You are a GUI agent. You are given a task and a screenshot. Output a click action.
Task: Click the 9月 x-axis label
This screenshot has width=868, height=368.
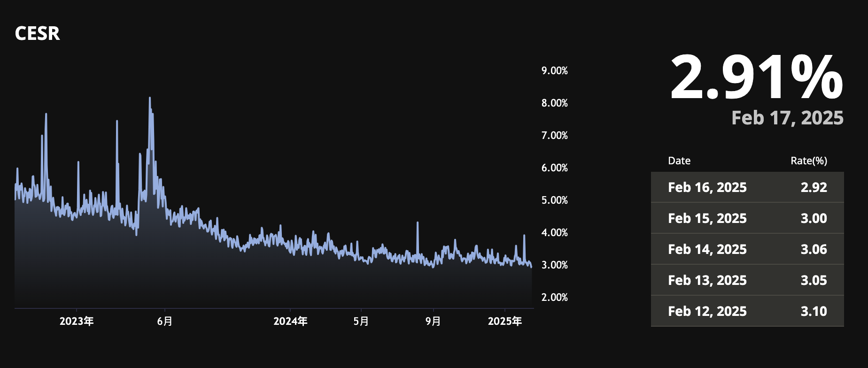tap(433, 322)
